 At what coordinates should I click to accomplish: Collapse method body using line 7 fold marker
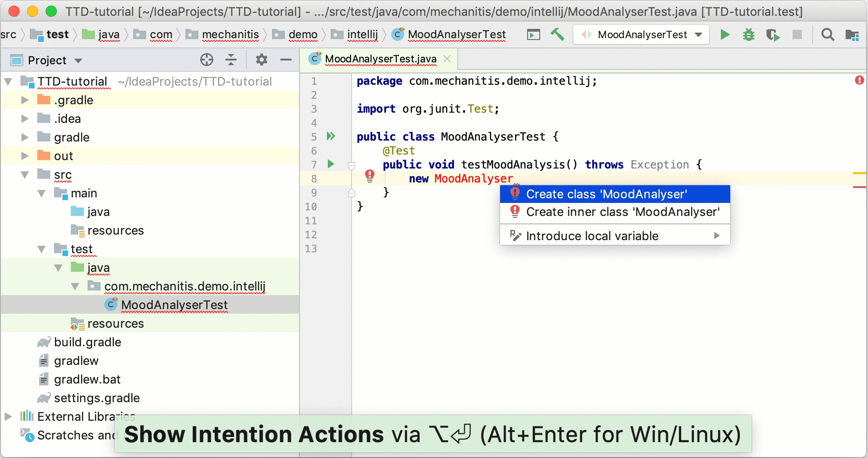click(x=352, y=165)
